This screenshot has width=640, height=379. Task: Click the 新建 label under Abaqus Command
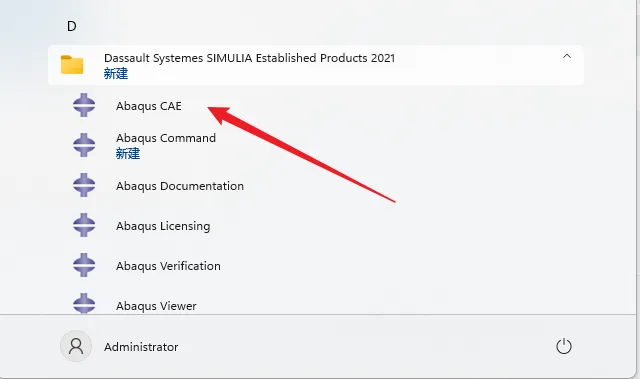point(128,154)
